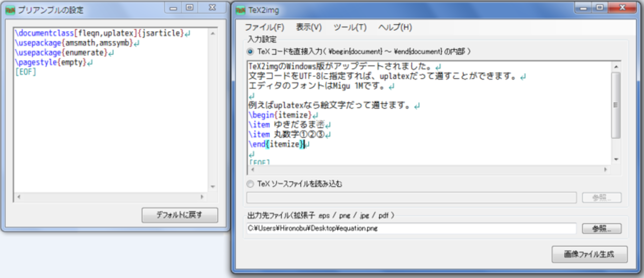
Task: Click the line starting TeX2imgのWindows版
Action: pos(345,66)
